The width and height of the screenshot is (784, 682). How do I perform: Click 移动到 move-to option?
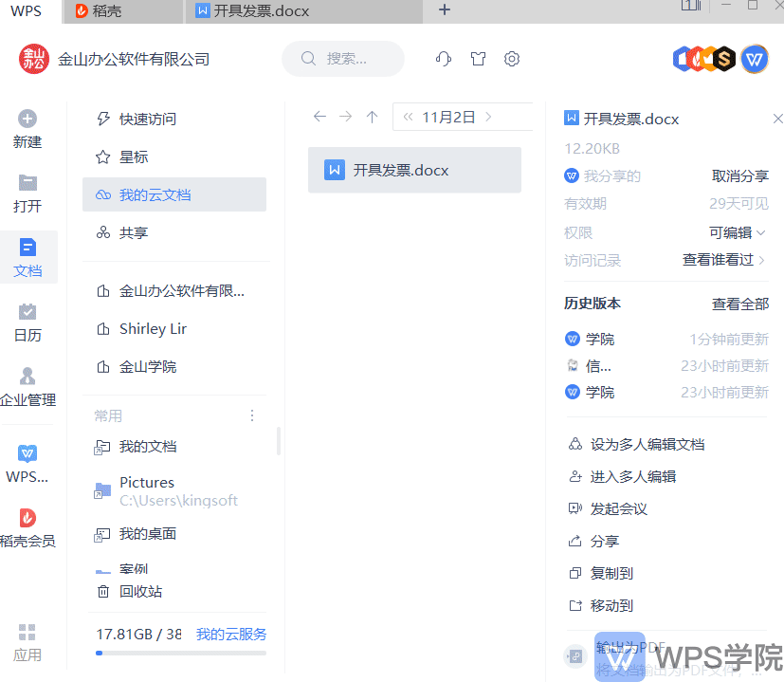pyautogui.click(x=601, y=605)
